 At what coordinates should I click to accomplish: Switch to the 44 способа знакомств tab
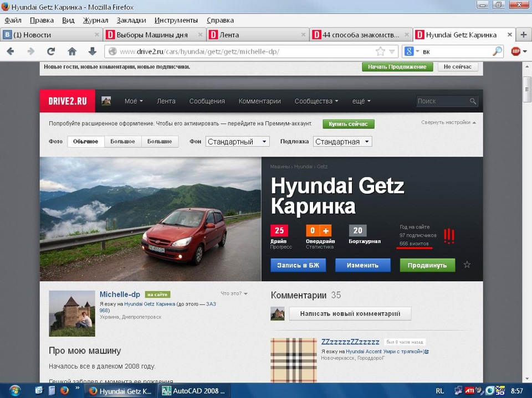[360, 34]
